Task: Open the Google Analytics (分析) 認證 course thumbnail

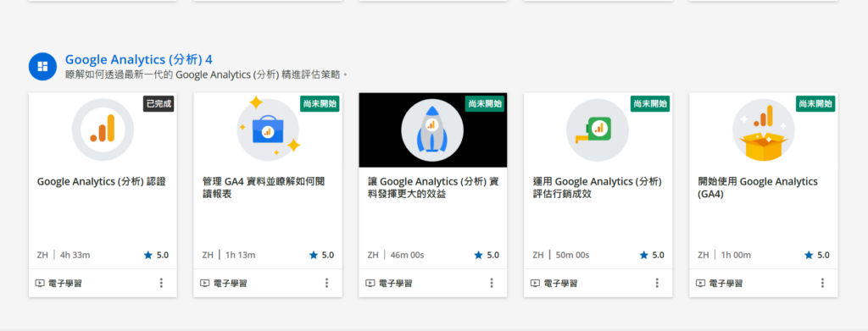Action: pos(103,130)
